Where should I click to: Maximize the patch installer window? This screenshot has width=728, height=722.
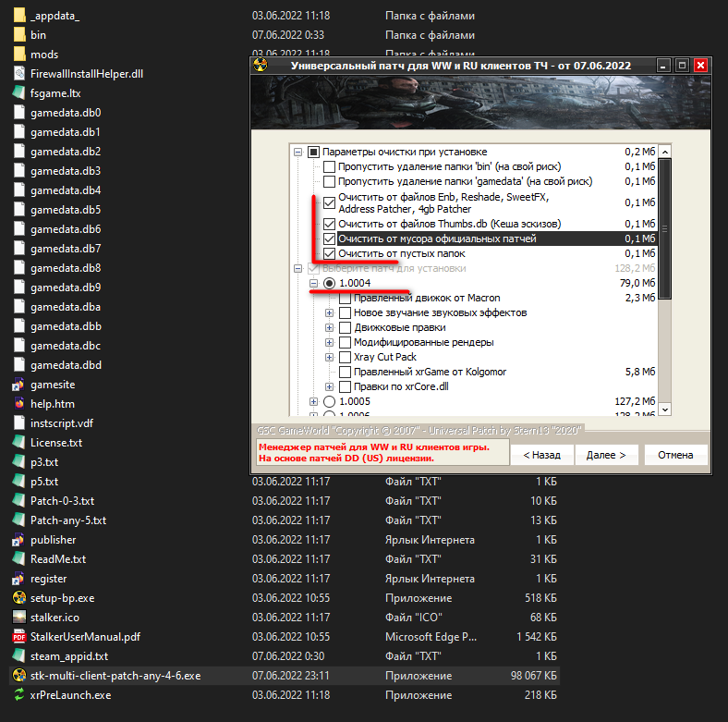(682, 66)
